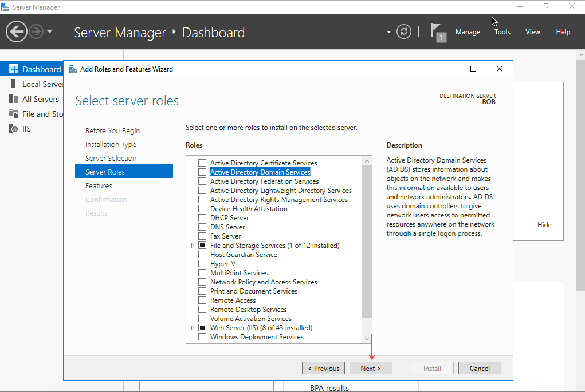Toggle File and Storage Services checkbox
585x392 pixels.
coord(202,246)
